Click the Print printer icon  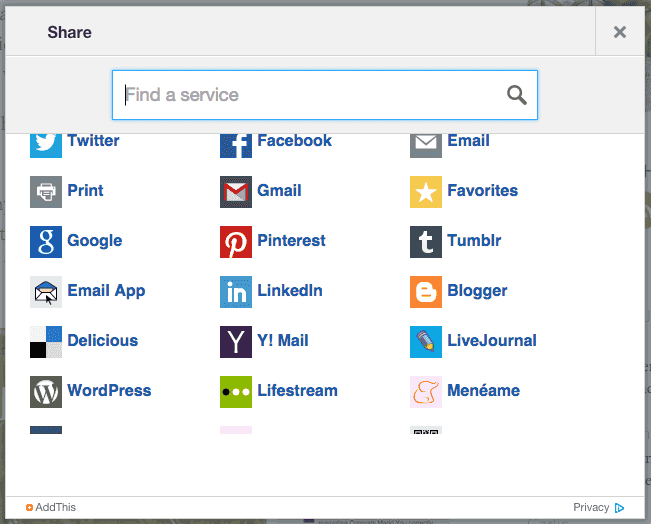(x=46, y=192)
